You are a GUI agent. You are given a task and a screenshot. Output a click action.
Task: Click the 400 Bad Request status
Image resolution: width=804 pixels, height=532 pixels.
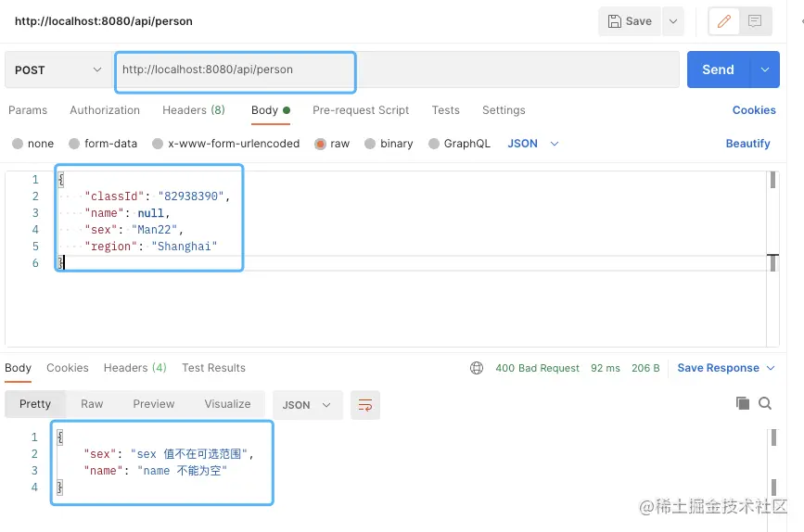[537, 368]
